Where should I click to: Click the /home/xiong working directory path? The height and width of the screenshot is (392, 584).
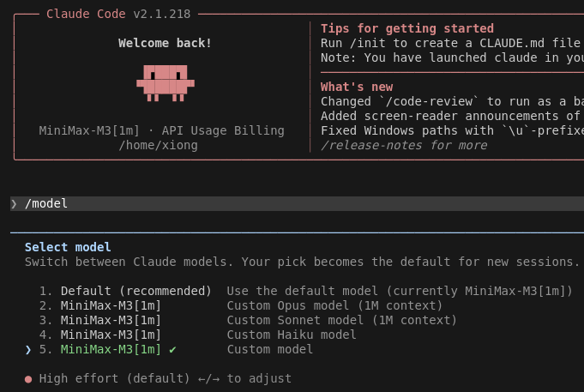(159, 145)
